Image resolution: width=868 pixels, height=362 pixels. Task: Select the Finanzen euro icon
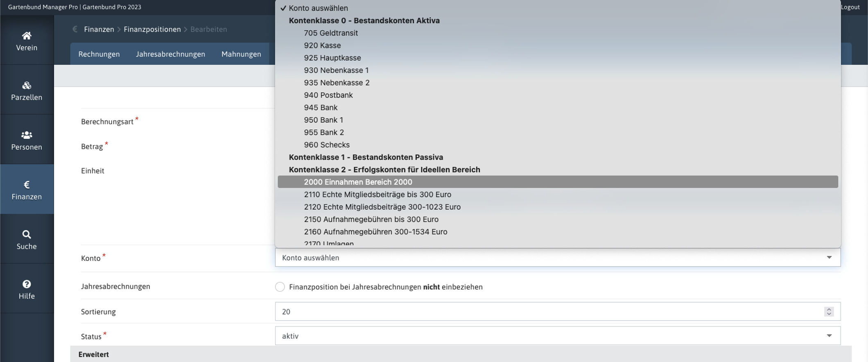(x=27, y=185)
